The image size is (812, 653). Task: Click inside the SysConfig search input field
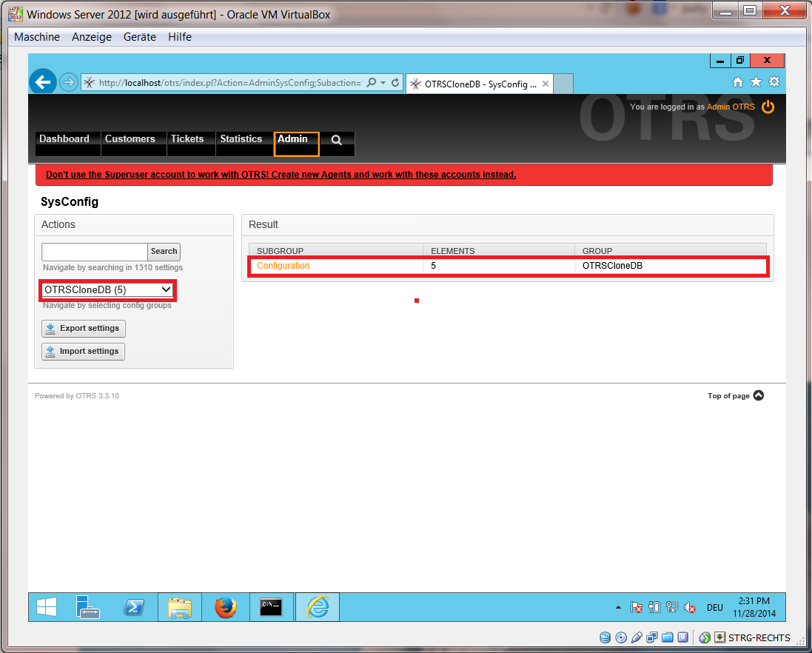click(x=94, y=252)
